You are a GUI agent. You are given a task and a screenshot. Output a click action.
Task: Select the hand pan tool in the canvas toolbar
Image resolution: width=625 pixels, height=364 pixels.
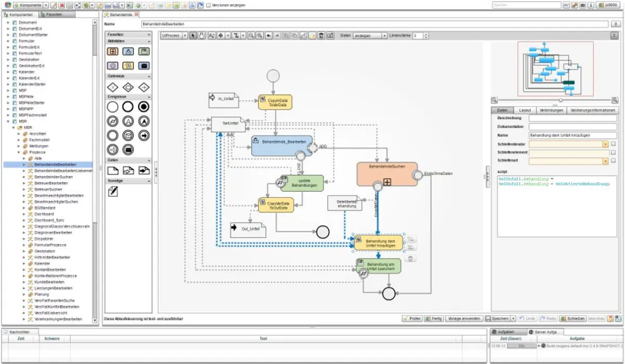(201, 36)
